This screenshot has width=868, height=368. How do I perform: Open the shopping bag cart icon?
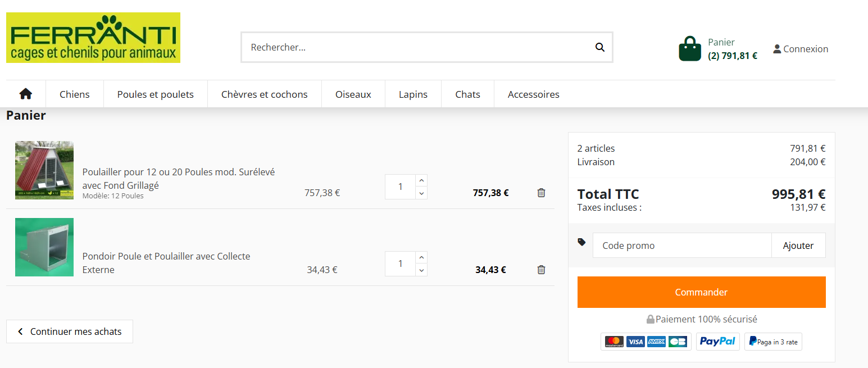click(x=690, y=49)
